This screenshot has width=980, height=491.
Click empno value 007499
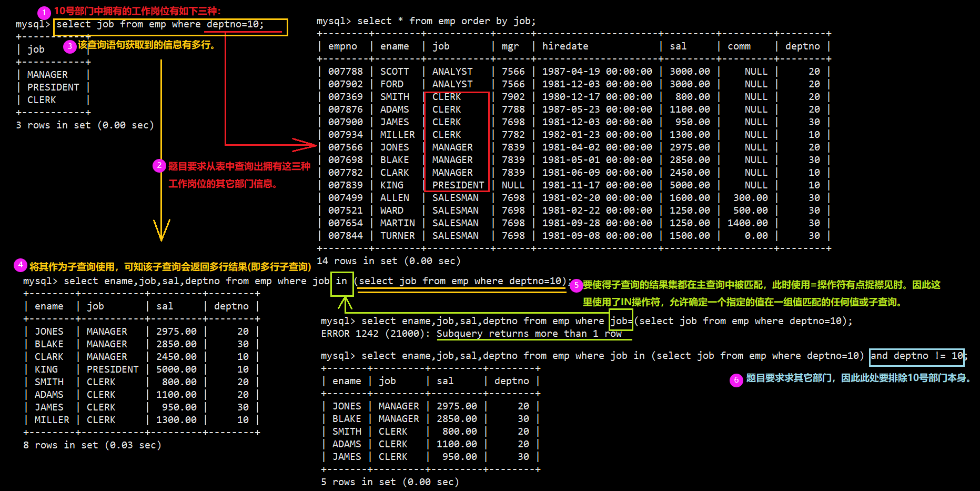[x=346, y=198]
